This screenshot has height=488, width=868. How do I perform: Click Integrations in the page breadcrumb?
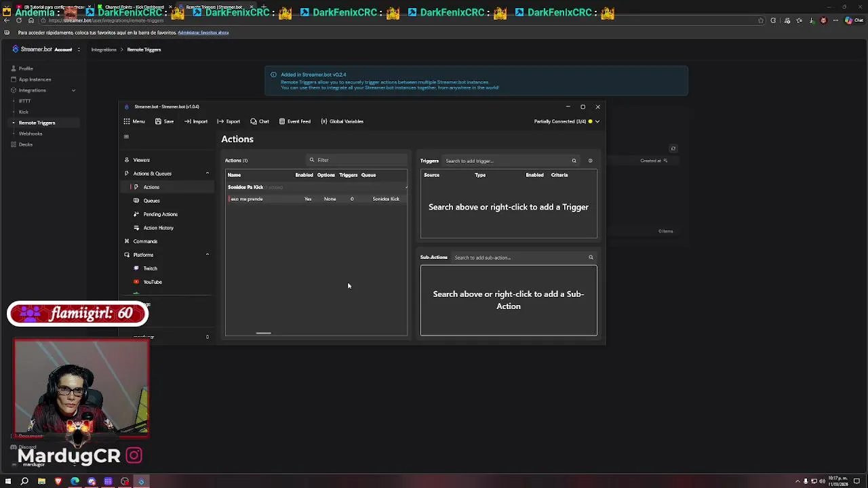click(104, 49)
